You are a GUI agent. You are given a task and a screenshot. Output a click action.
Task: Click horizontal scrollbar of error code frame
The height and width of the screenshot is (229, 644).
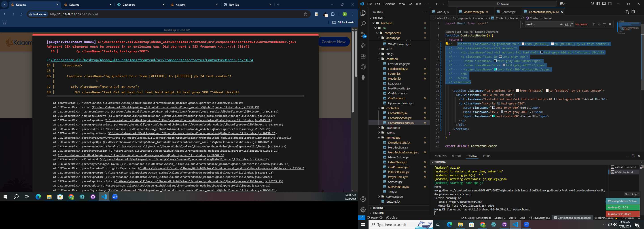[175, 96]
